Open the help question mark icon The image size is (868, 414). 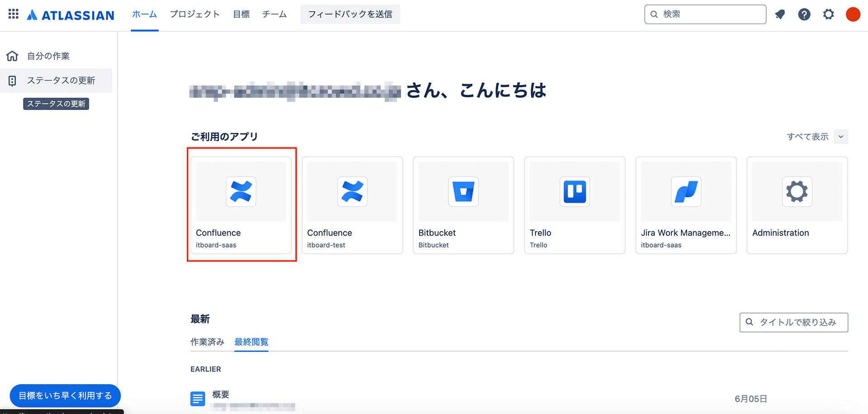804,14
